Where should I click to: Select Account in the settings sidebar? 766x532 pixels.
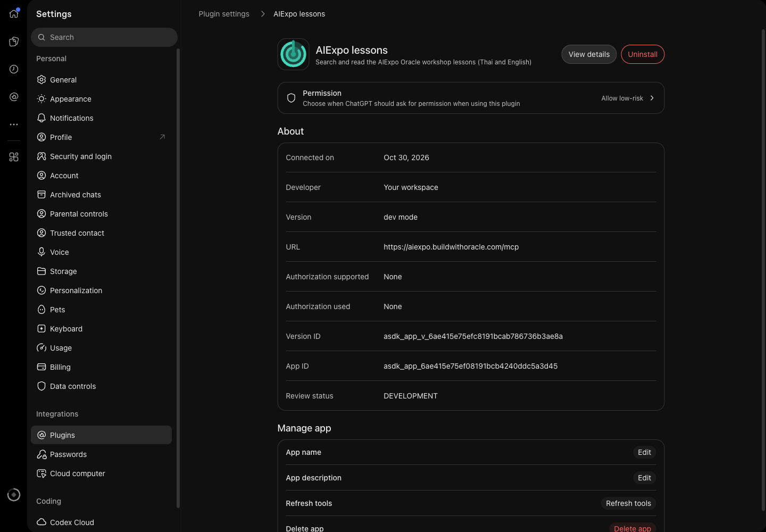pos(101,176)
